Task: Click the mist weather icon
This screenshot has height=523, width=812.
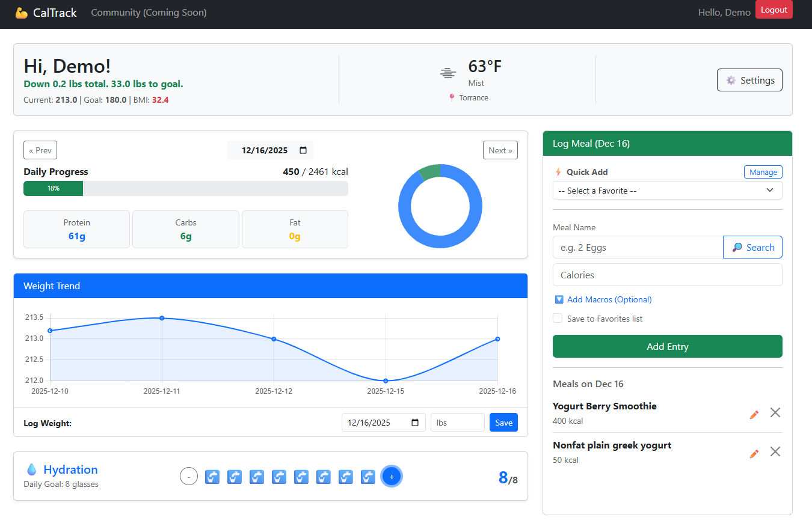Action: tap(448, 73)
